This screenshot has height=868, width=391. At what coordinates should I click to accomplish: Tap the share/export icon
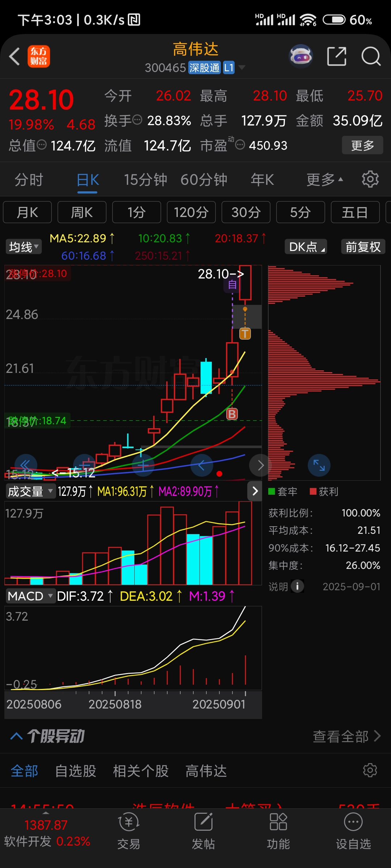tap(337, 56)
